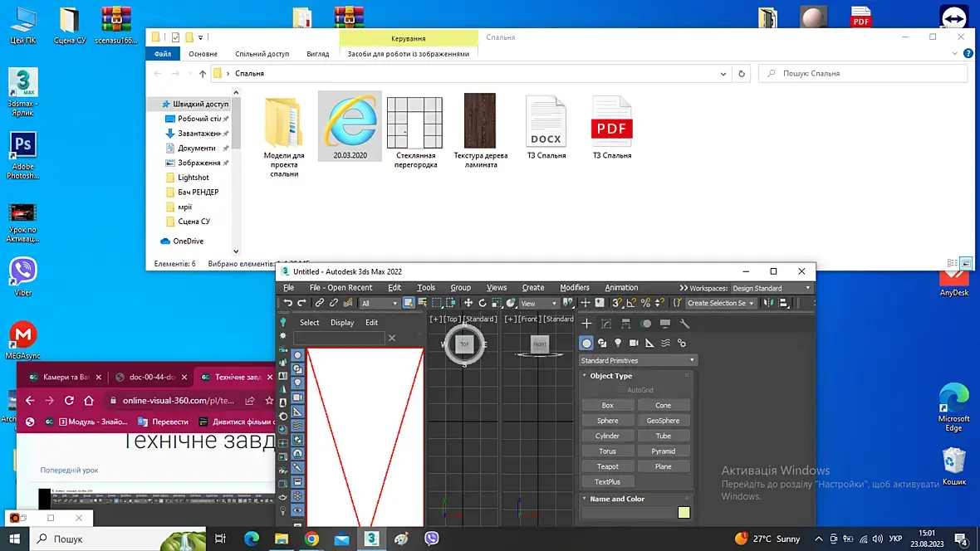980x551 pixels.
Task: Open the Design Standard workspaces dropdown
Action: [x=772, y=288]
